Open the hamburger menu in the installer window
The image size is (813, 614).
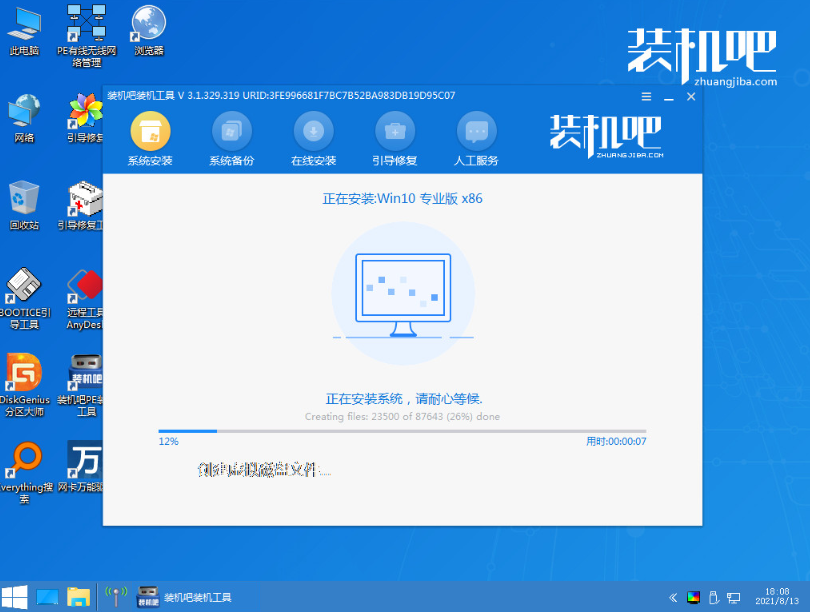[645, 97]
